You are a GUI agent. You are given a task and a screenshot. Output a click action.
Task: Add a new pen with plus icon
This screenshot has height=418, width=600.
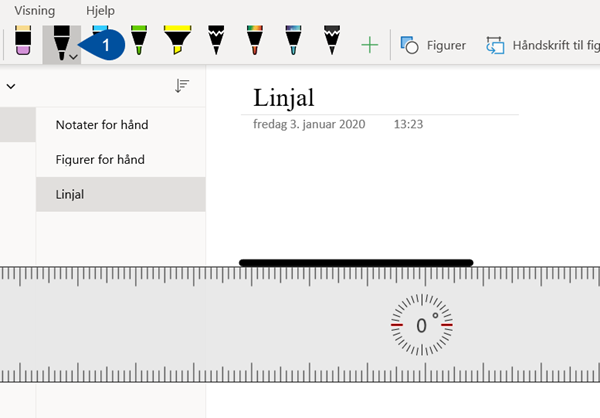pyautogui.click(x=370, y=45)
